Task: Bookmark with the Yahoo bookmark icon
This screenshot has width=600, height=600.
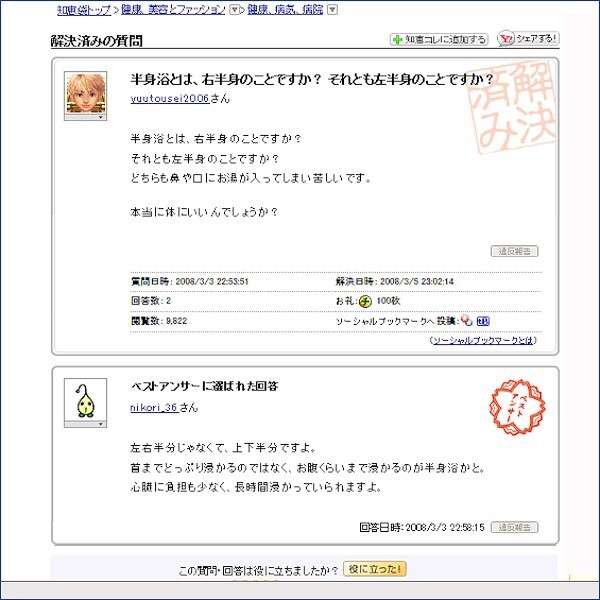Action: pos(466,321)
